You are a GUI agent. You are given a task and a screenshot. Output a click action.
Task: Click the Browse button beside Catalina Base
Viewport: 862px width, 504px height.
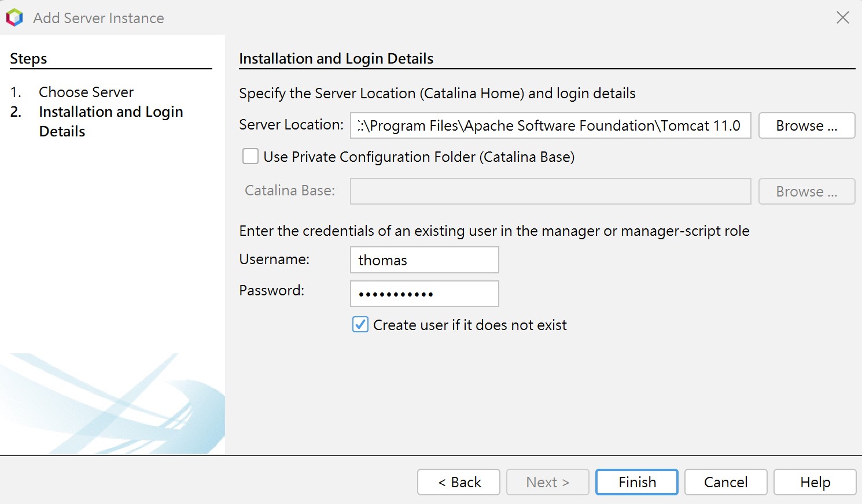806,191
